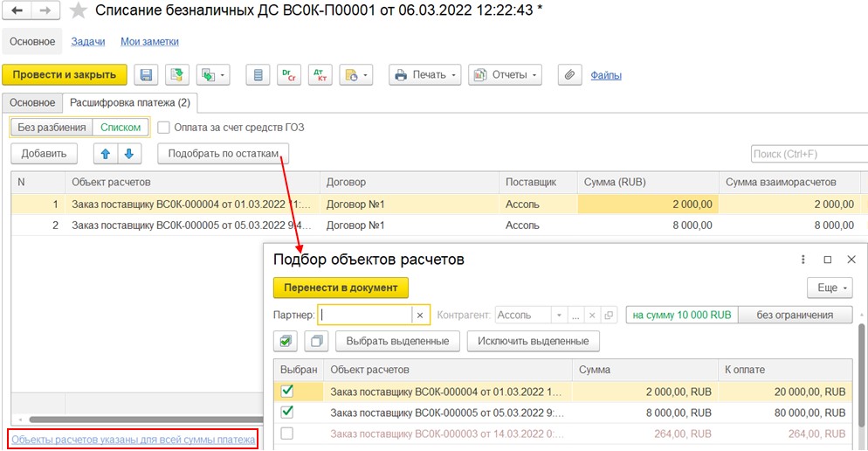Switch to the 'Основное' document tab

click(32, 103)
